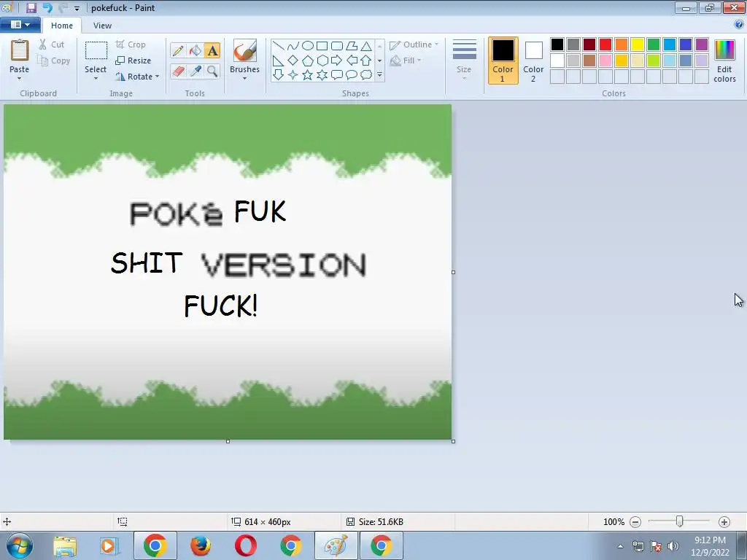Expand the Shapes gallery more arrow

pyautogui.click(x=379, y=75)
